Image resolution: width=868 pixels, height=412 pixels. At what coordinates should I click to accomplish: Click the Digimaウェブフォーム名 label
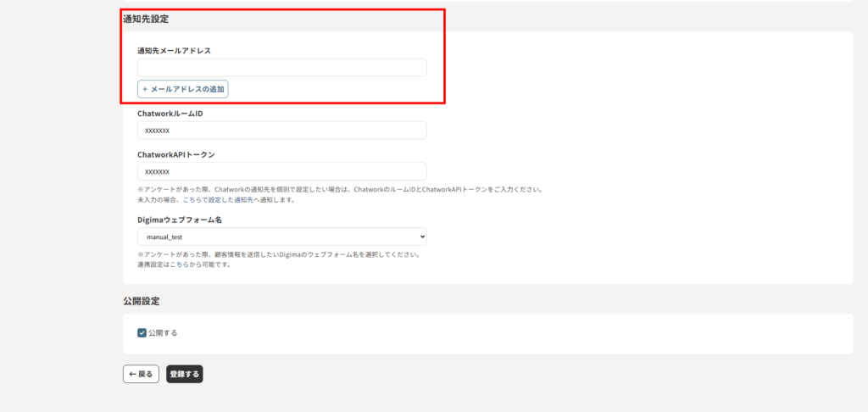180,220
